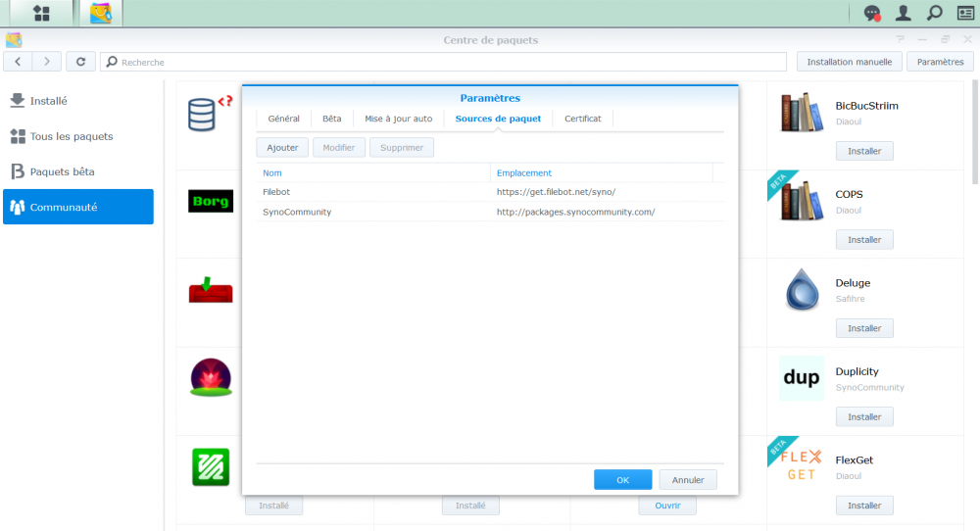
Task: Open the widgets panel icon
Action: 965,13
